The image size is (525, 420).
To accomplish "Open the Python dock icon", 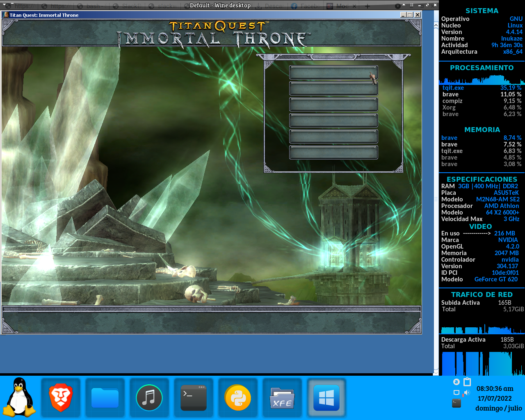I will pos(238,398).
